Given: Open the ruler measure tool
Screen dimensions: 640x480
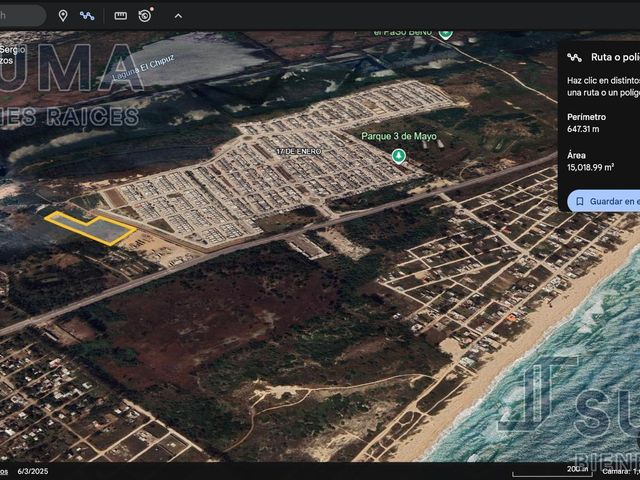Looking at the screenshot, I should [120, 16].
